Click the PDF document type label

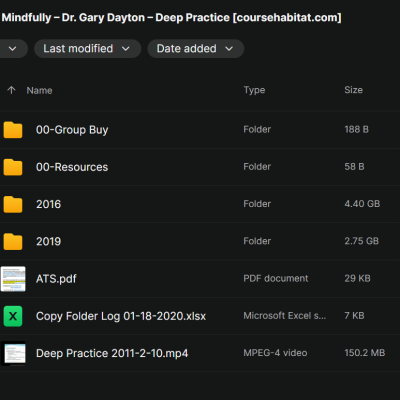click(x=276, y=278)
